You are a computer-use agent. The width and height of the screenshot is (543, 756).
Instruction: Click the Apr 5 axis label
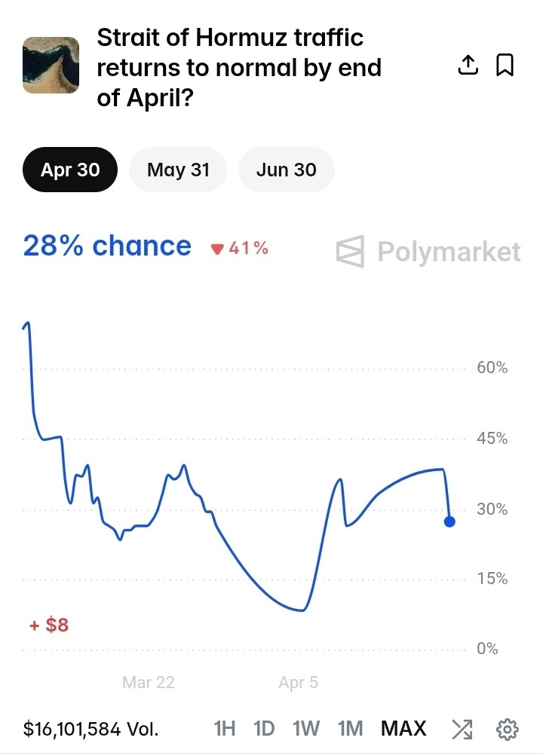click(298, 683)
